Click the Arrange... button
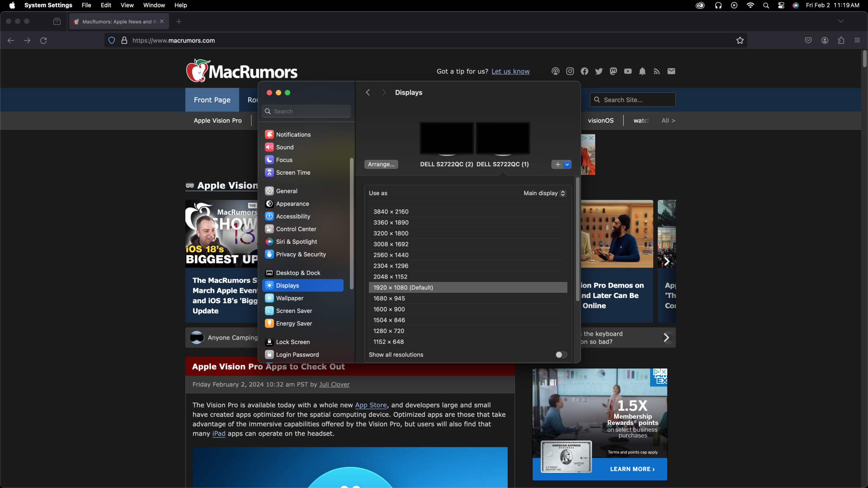The height and width of the screenshot is (488, 868). (381, 164)
